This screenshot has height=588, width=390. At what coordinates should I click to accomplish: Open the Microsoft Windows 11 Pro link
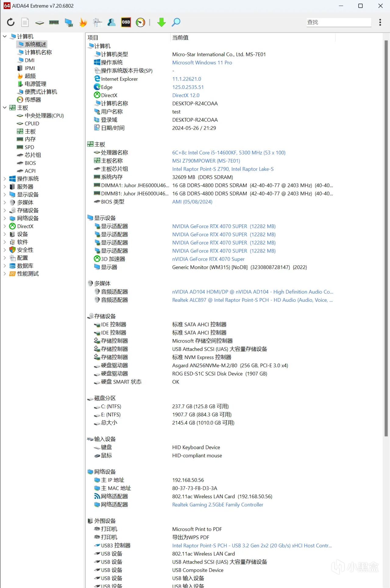[x=202, y=62]
